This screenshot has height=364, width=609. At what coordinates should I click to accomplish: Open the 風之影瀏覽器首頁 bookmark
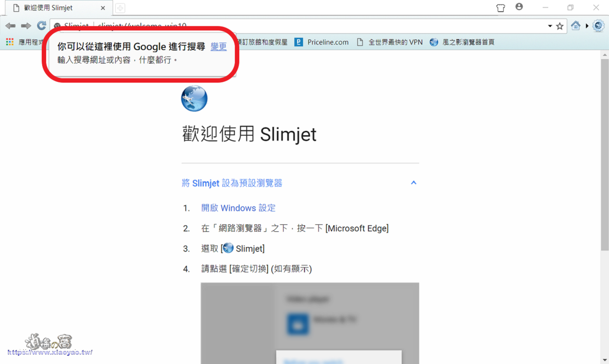(x=462, y=42)
